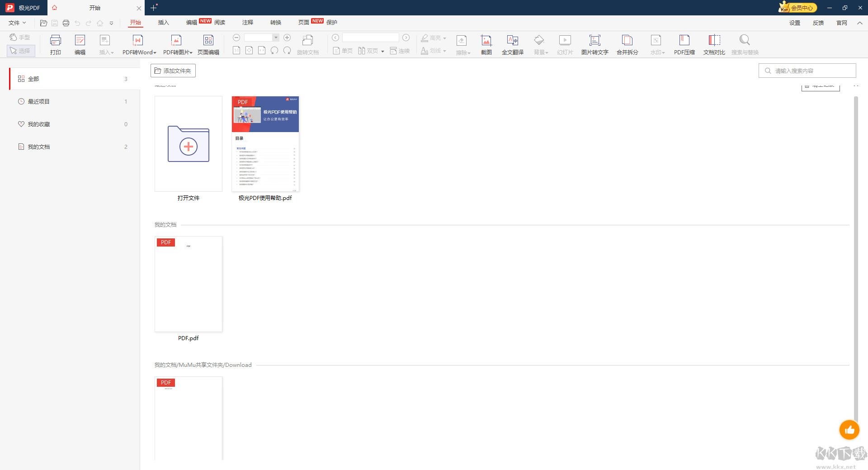868x470 pixels.
Task: Click the home icon in quick toolbar
Action: (100, 23)
